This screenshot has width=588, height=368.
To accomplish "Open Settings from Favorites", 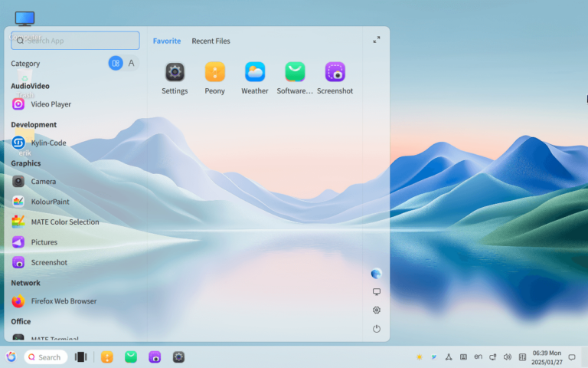I will click(x=175, y=78).
